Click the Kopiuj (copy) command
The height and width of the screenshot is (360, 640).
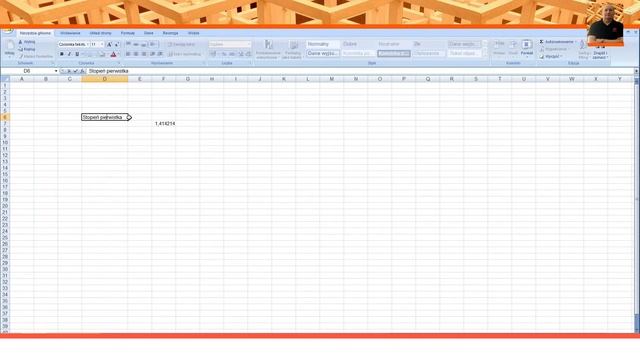pyautogui.click(x=27, y=49)
